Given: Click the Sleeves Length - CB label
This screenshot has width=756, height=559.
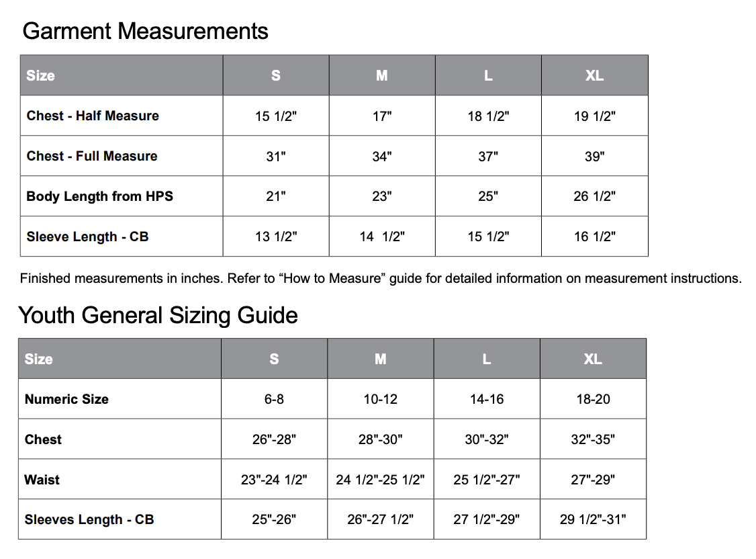Looking at the screenshot, I should click(89, 519).
